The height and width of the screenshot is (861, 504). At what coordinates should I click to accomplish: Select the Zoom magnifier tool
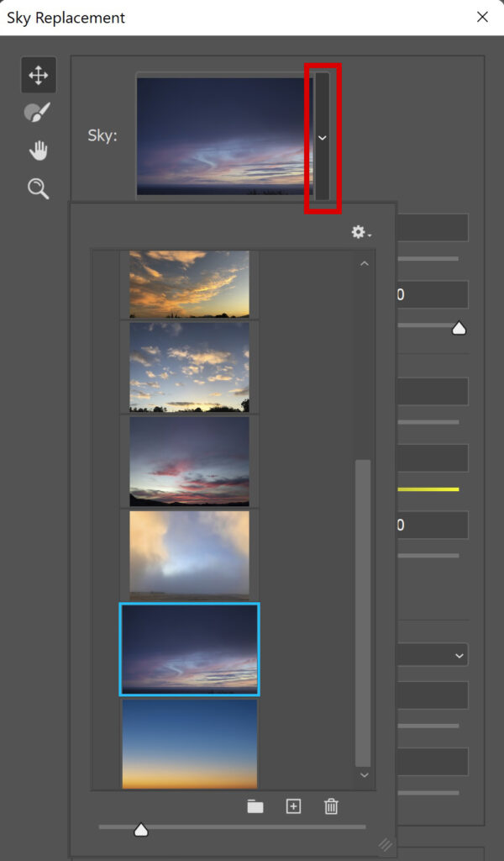pyautogui.click(x=38, y=188)
